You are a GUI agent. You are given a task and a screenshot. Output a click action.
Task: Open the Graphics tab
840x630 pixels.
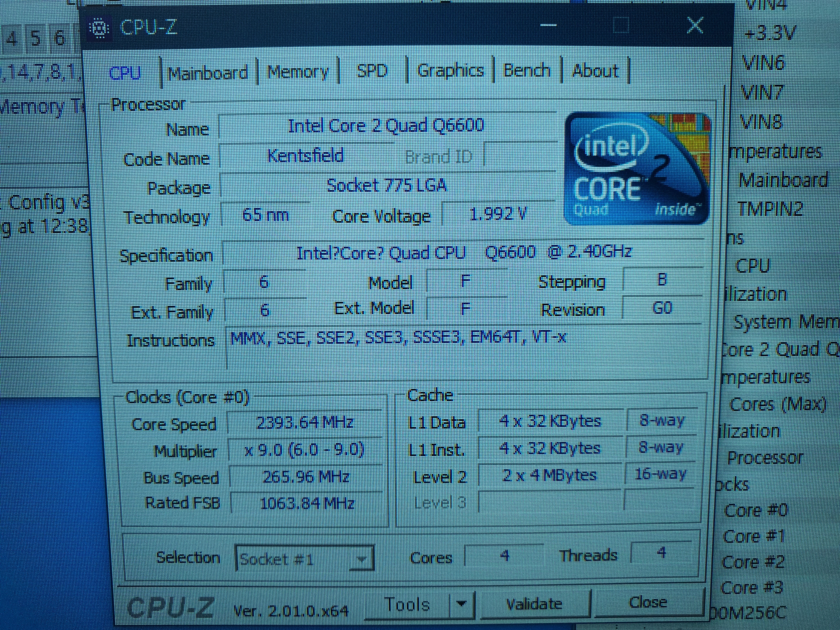click(450, 71)
